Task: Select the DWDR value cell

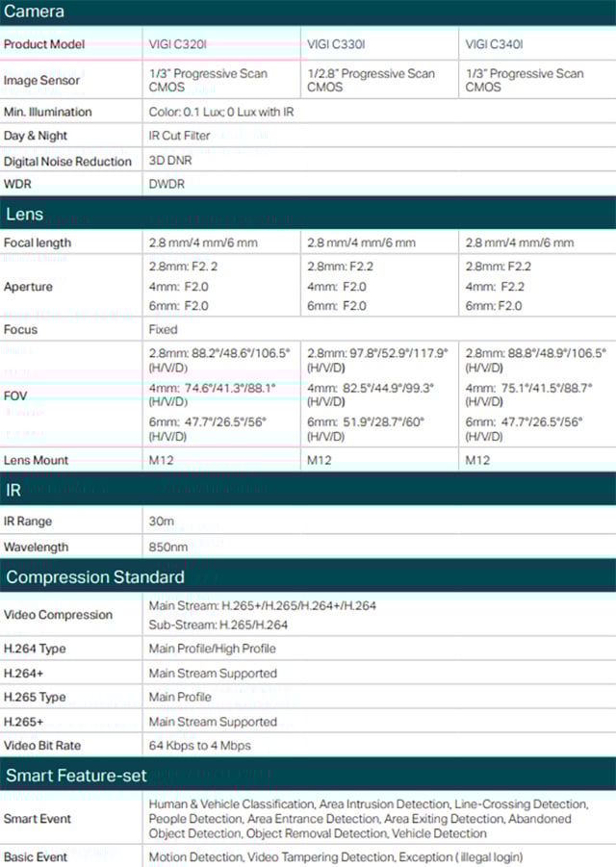Action: click(379, 184)
